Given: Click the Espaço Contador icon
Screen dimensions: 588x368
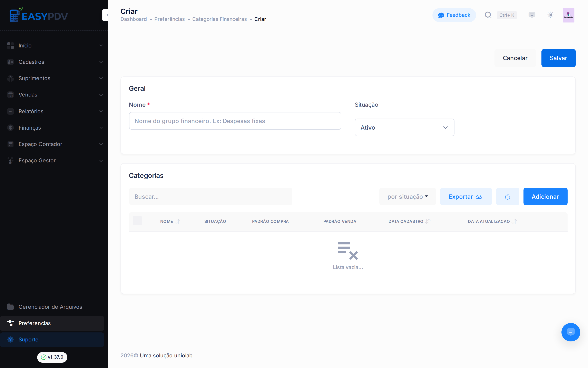Looking at the screenshot, I should [10, 144].
